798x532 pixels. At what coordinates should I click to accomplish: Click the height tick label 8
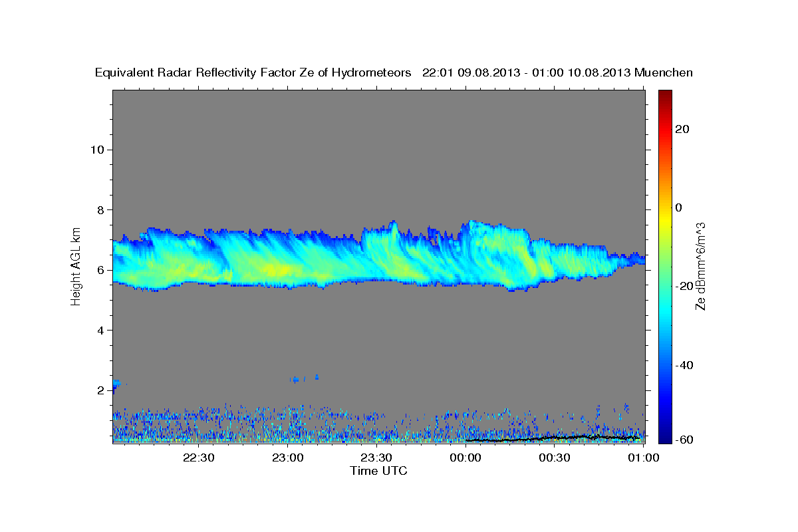[101, 209]
